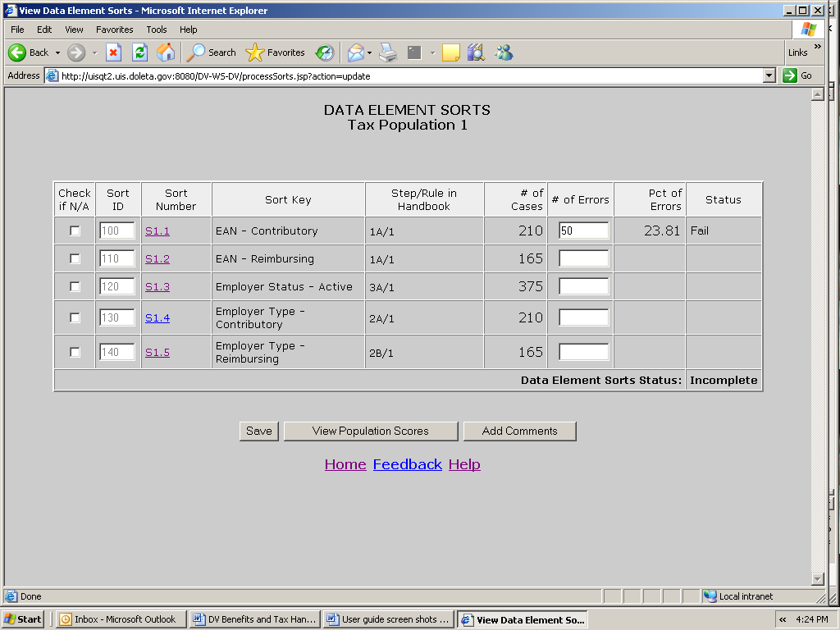840x630 pixels.
Task: Click the Print icon in toolbar
Action: pyautogui.click(x=388, y=52)
